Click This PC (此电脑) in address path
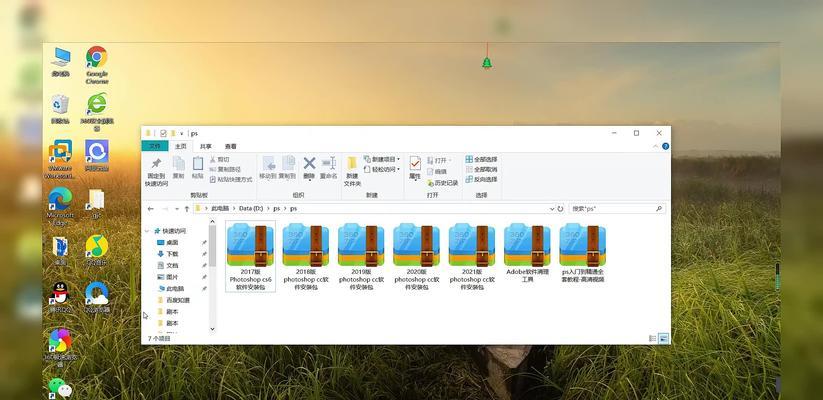Viewport: 823px width, 400px height. (x=220, y=208)
